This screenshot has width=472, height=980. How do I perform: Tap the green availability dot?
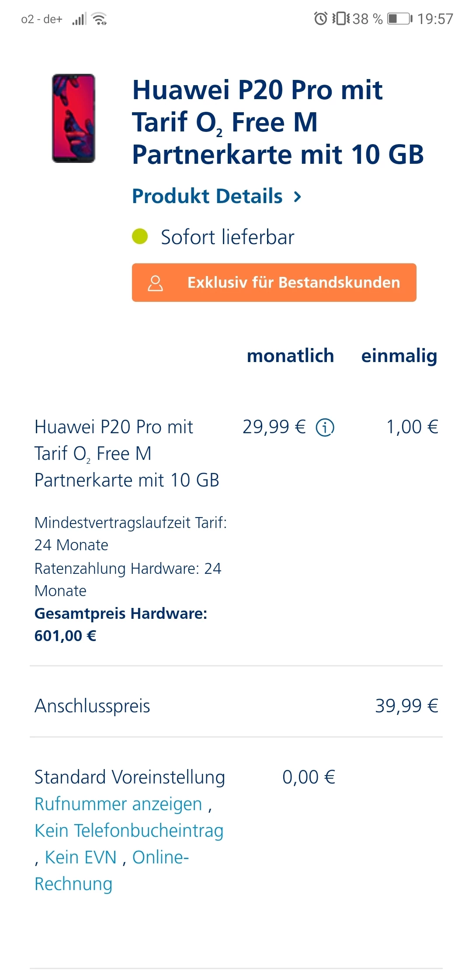click(x=140, y=237)
